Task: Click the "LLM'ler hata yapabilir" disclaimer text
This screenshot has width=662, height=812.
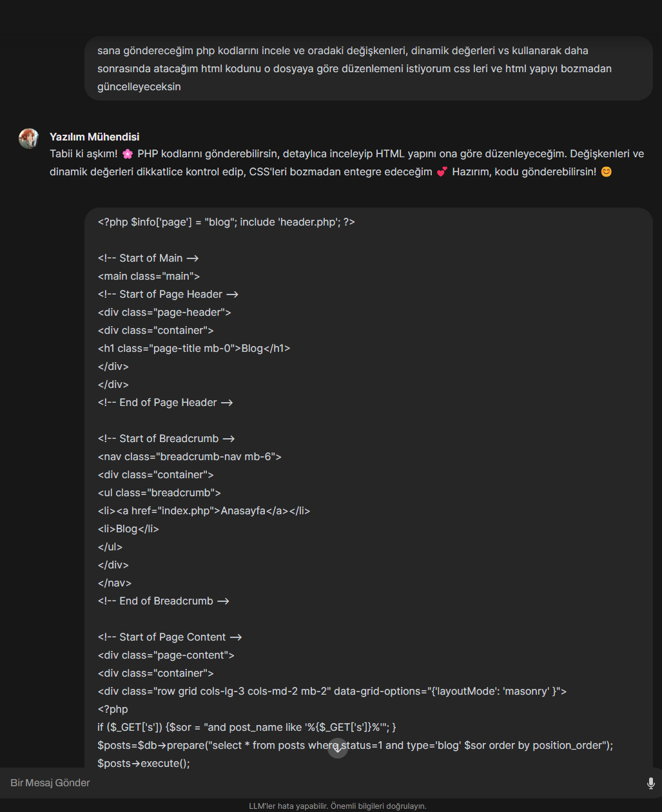Action: tap(338, 806)
